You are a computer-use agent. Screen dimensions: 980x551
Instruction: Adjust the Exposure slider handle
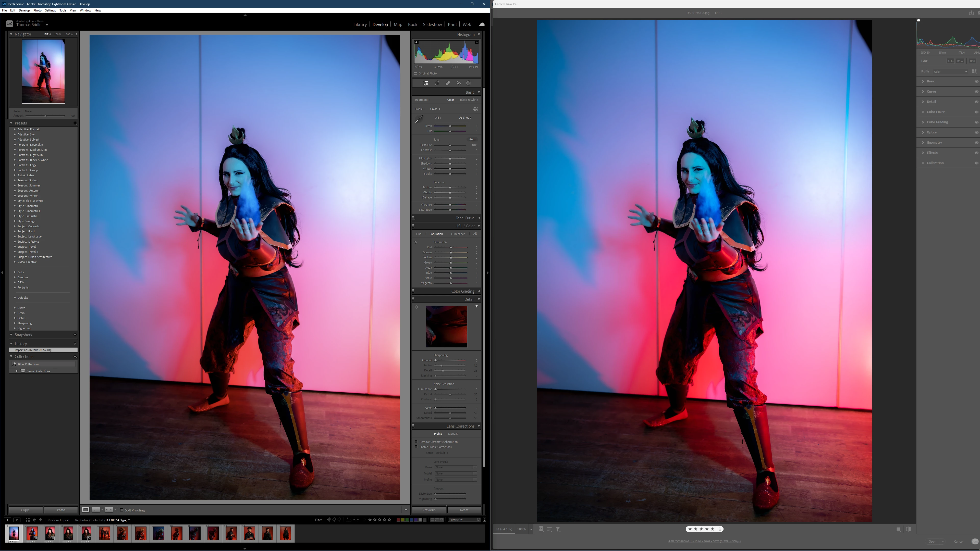coord(450,145)
